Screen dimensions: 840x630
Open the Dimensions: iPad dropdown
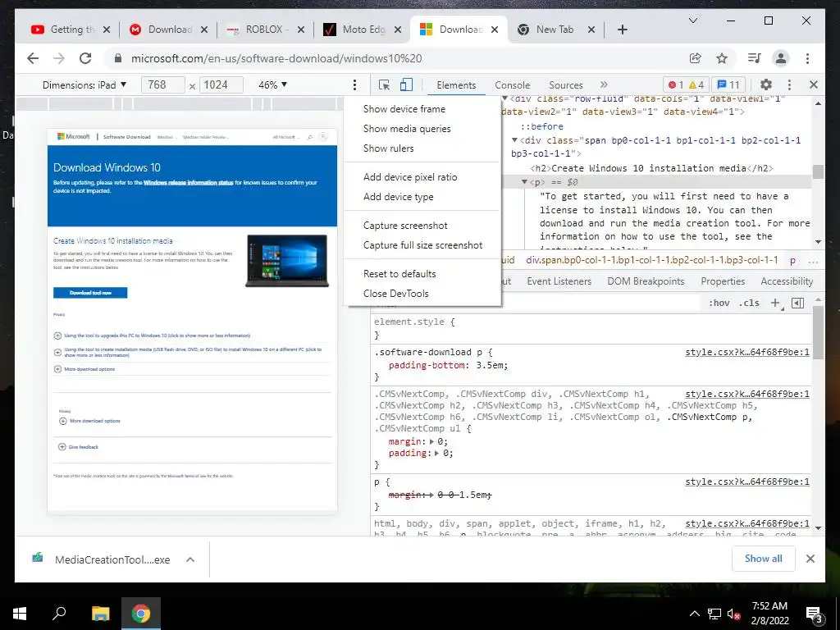(84, 84)
